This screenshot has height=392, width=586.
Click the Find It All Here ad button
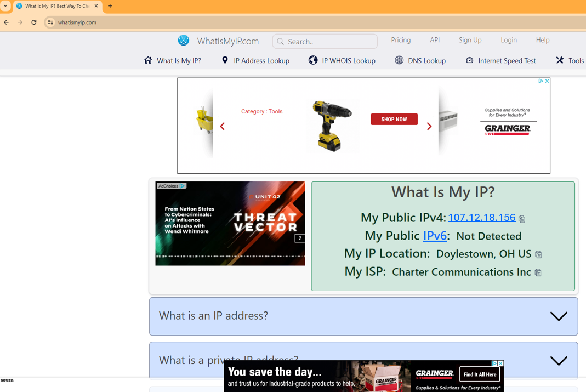[480, 374]
